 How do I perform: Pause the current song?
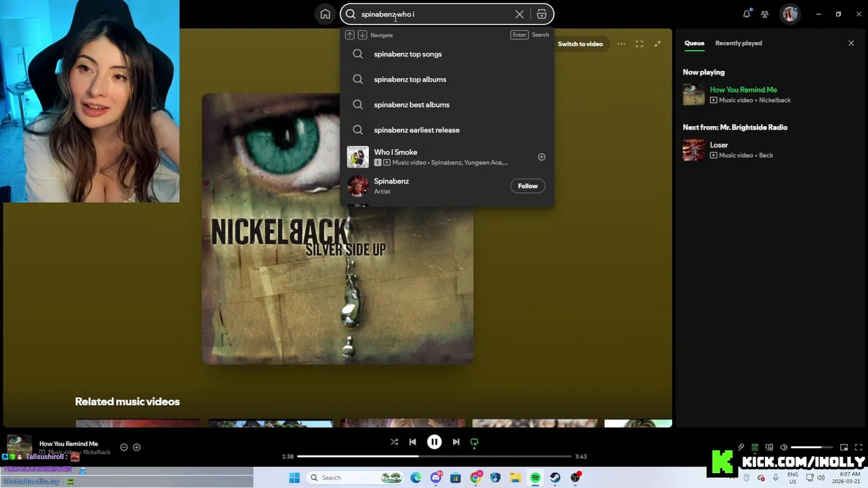click(x=434, y=442)
